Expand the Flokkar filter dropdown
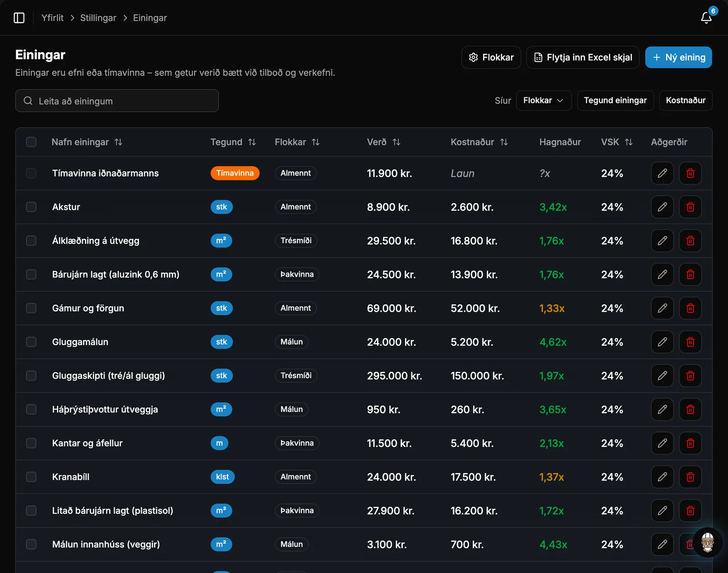The width and height of the screenshot is (728, 573). point(544,101)
